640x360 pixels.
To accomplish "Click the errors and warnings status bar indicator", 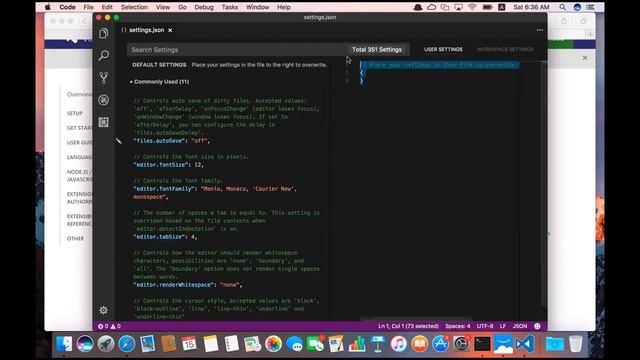I will pos(109,326).
